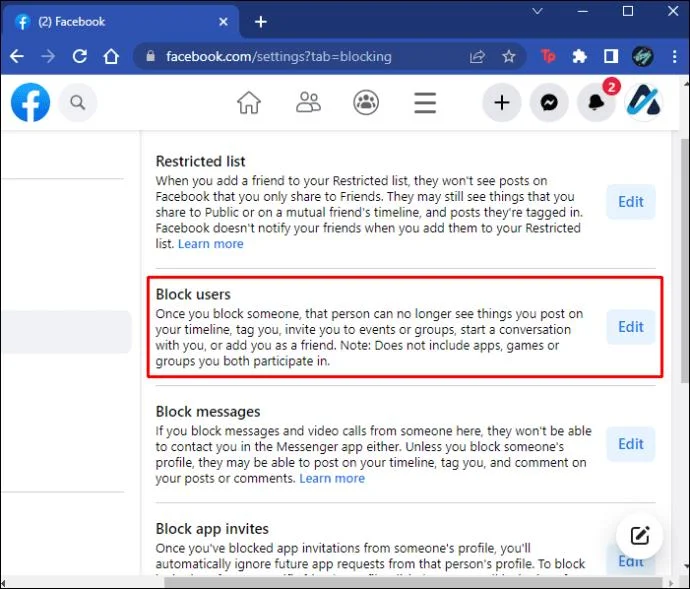Click the Create plus button
This screenshot has width=690, height=589.
pos(502,103)
